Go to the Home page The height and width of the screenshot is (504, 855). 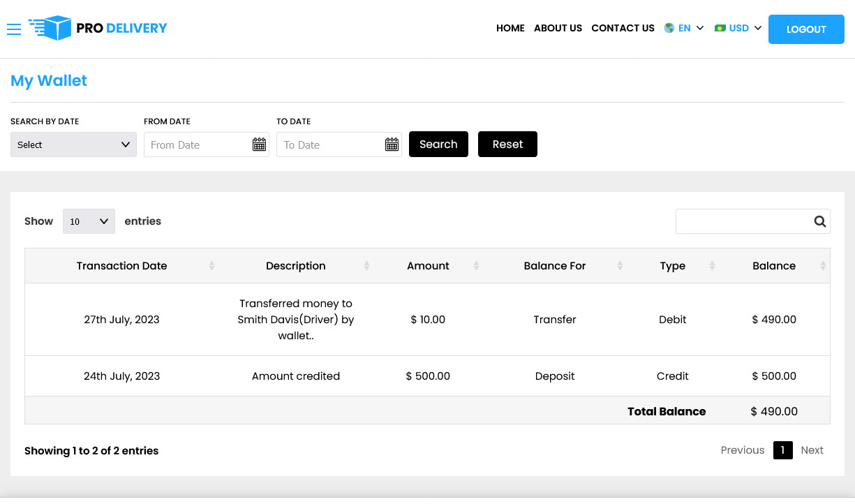click(510, 28)
